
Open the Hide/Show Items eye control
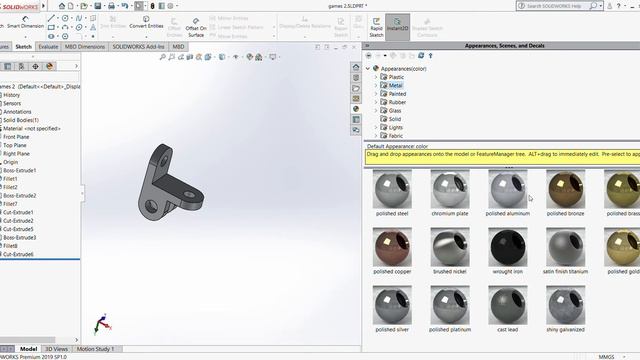pos(236,57)
